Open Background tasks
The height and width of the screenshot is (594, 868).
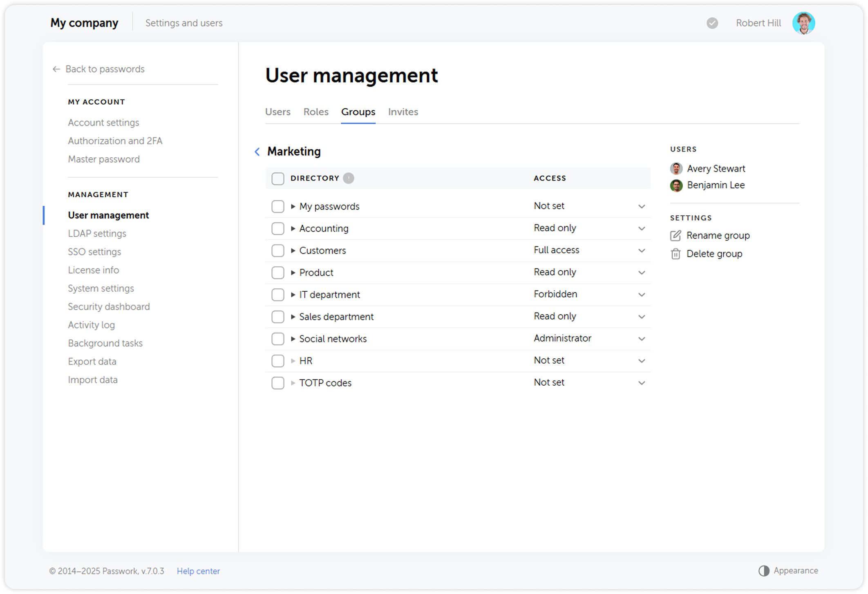[x=105, y=343]
